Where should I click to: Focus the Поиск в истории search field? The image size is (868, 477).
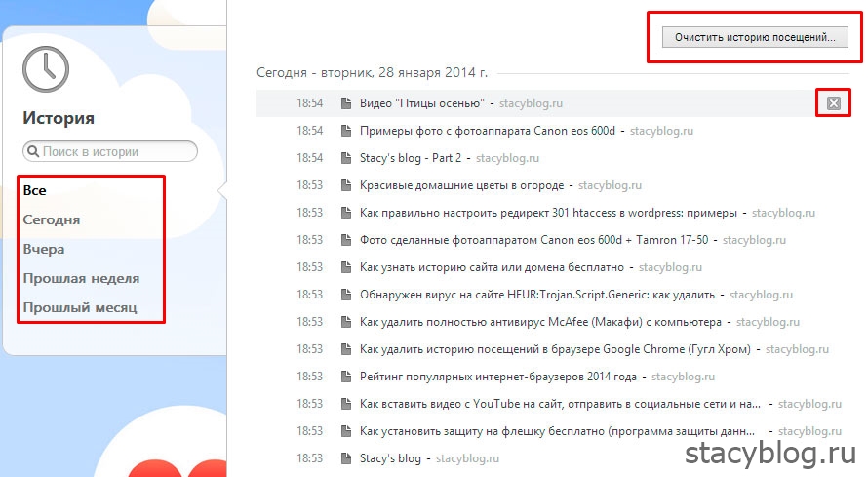coord(110,151)
